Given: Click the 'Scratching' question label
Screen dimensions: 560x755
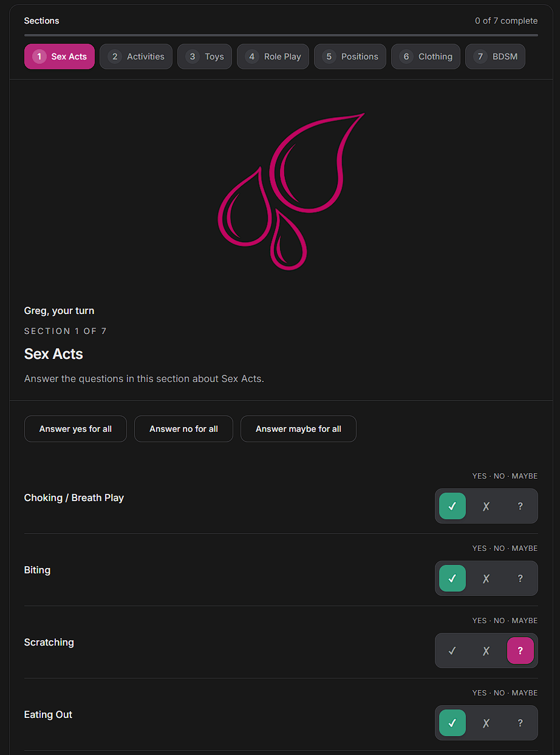Looking at the screenshot, I should tap(49, 643).
